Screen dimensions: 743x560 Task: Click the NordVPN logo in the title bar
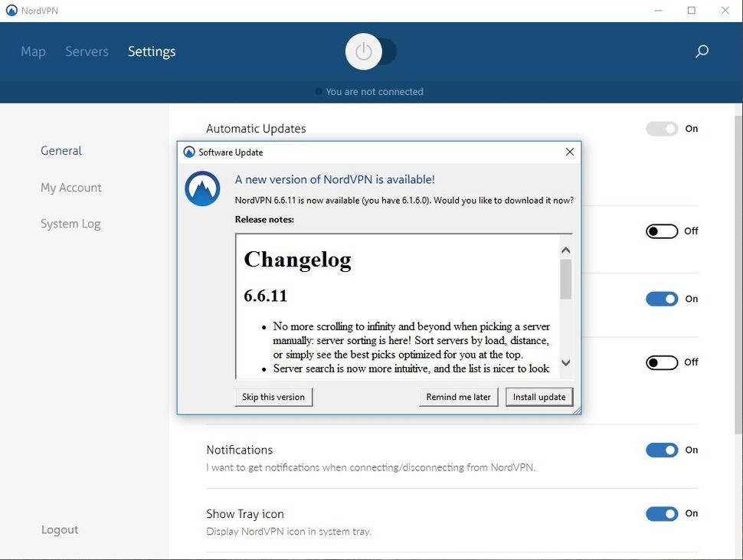point(11,10)
